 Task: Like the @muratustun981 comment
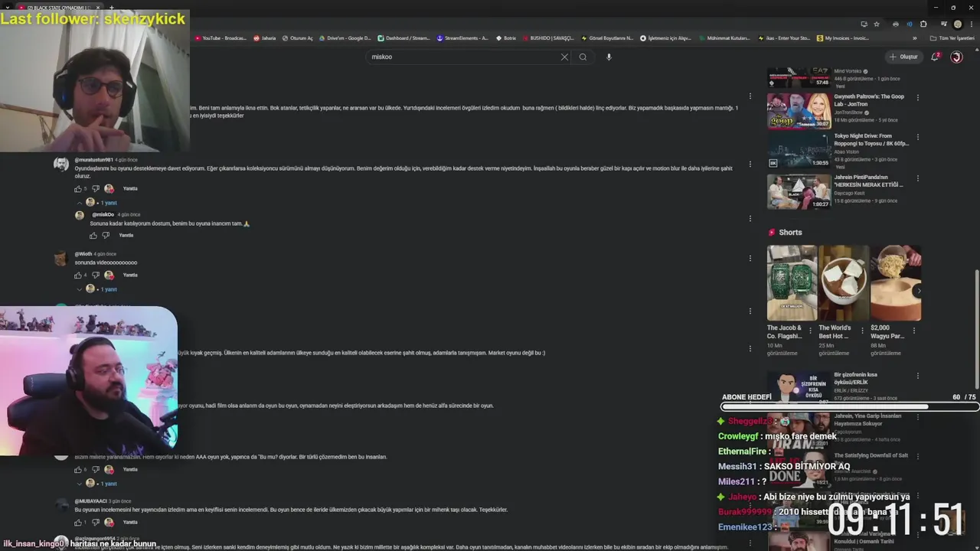[x=78, y=188]
